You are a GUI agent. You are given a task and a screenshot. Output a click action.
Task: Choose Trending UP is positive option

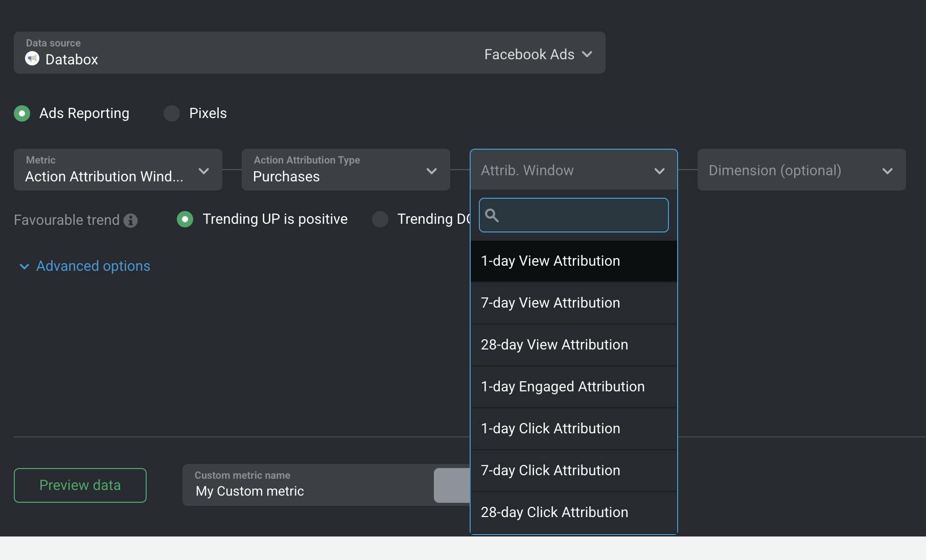pyautogui.click(x=185, y=219)
